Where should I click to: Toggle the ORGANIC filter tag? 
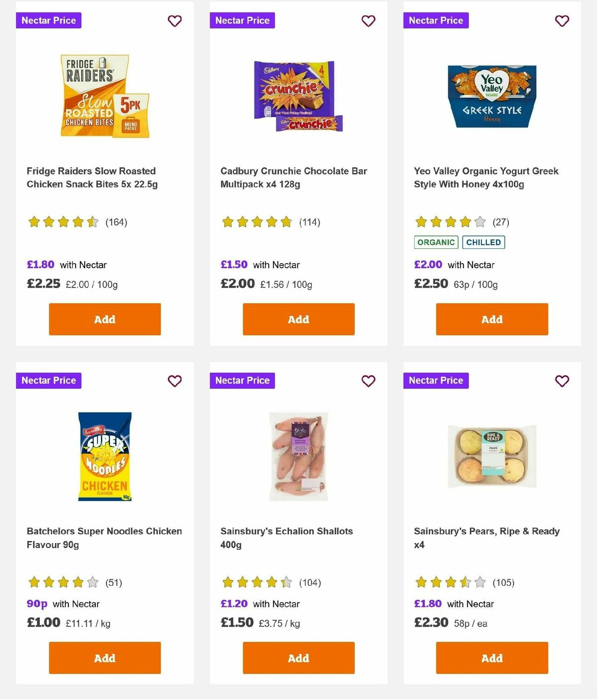pyautogui.click(x=436, y=242)
